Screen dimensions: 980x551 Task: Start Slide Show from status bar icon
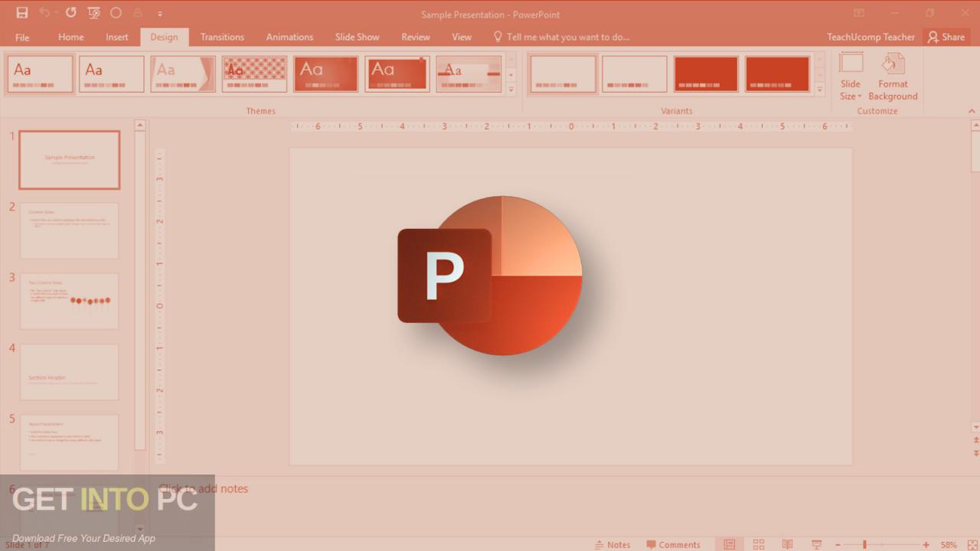coord(816,544)
